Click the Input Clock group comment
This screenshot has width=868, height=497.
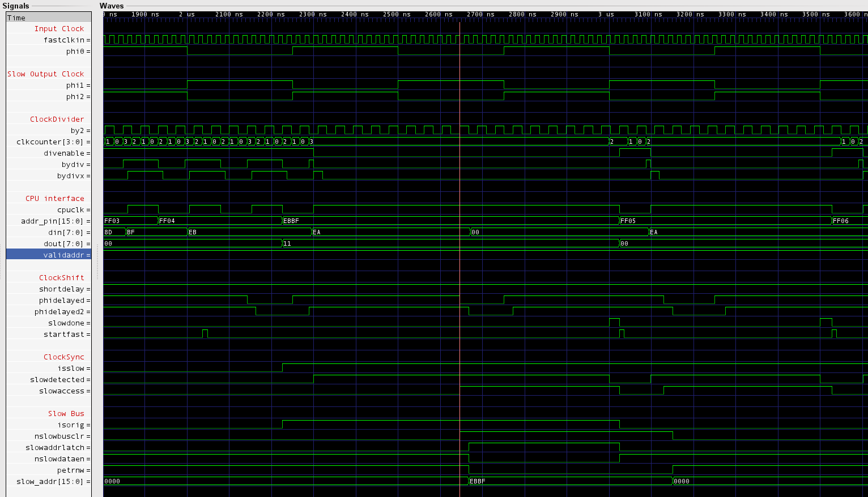click(59, 29)
